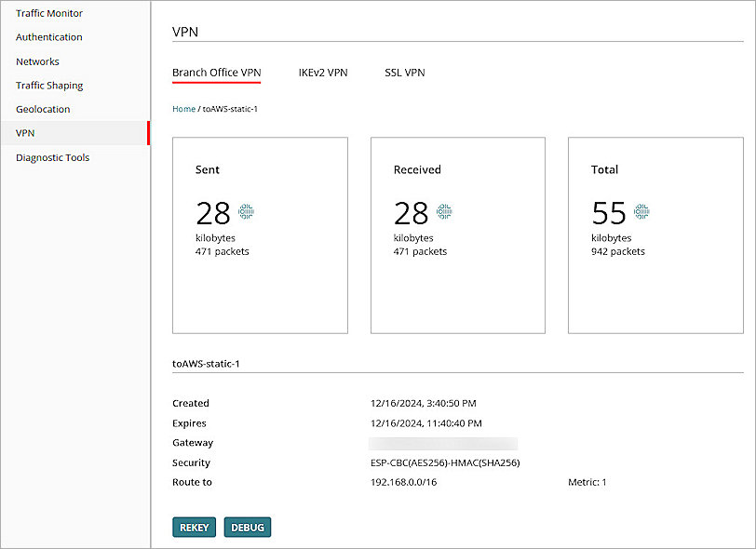Click the DEBUG button
Screen dimensions: 756x549
pos(247,527)
